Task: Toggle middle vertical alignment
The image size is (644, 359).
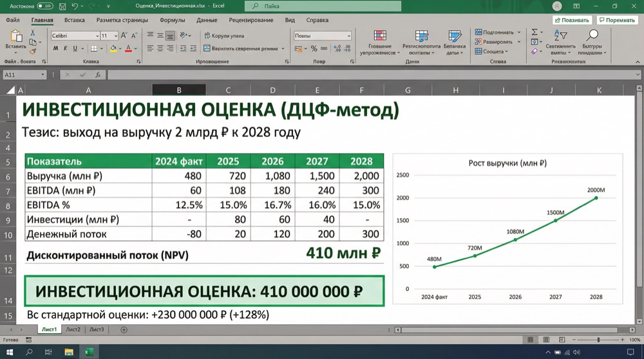Action: click(x=160, y=35)
